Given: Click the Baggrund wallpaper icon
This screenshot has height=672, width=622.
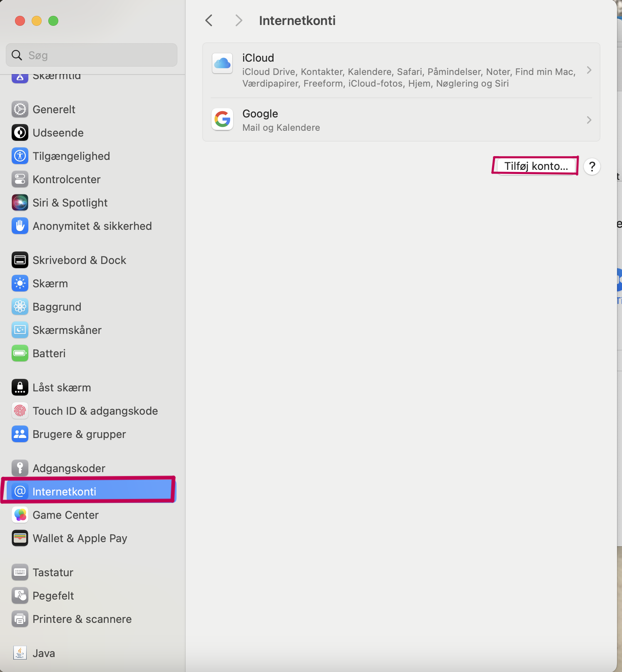Looking at the screenshot, I should 20,306.
